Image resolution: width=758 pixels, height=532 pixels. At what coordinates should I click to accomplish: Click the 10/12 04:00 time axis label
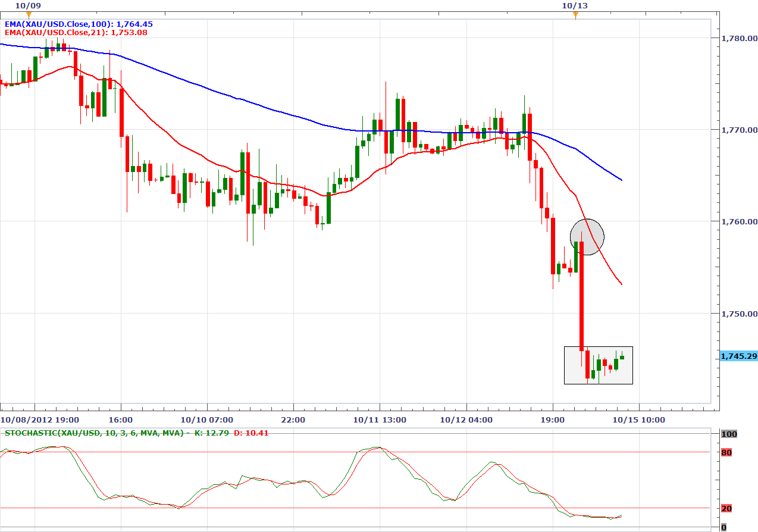[x=466, y=420]
